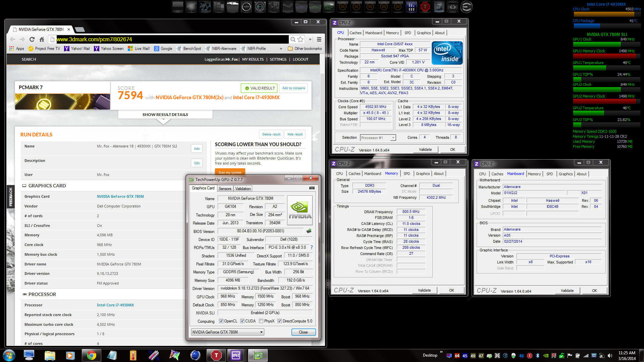Click the Chrome reload page icon
The height and width of the screenshot is (362, 644).
(x=32, y=39)
